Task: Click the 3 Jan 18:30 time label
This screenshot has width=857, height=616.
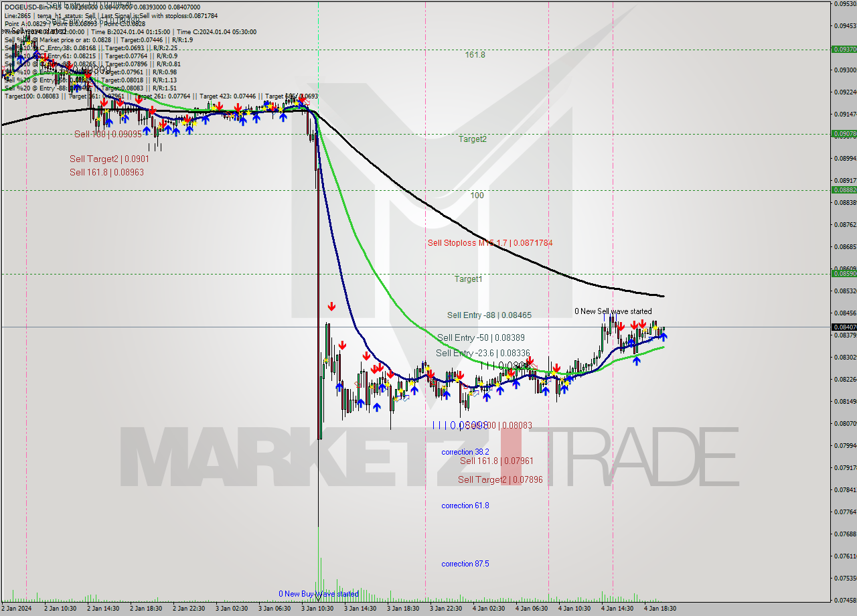Action: [x=404, y=609]
